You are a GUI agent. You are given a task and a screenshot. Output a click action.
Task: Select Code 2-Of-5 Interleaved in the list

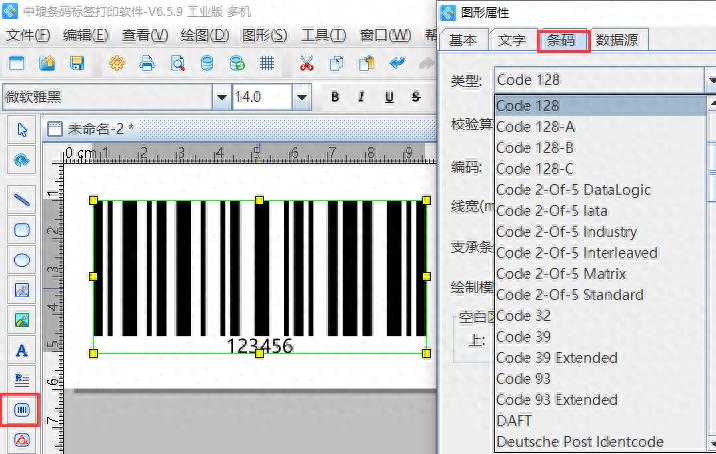(577, 253)
